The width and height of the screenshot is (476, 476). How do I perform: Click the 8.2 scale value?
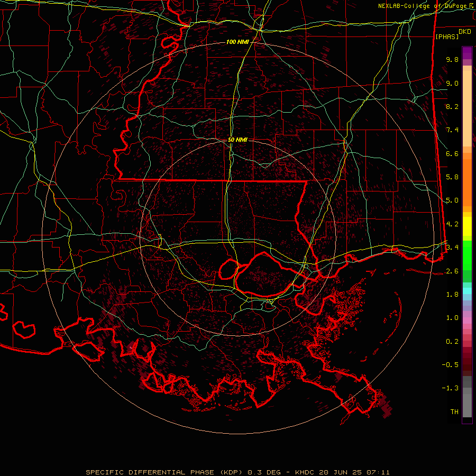(452, 106)
